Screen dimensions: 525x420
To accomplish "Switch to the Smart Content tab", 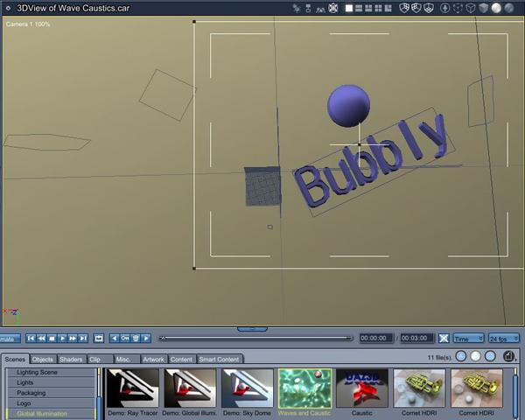I will click(x=220, y=360).
